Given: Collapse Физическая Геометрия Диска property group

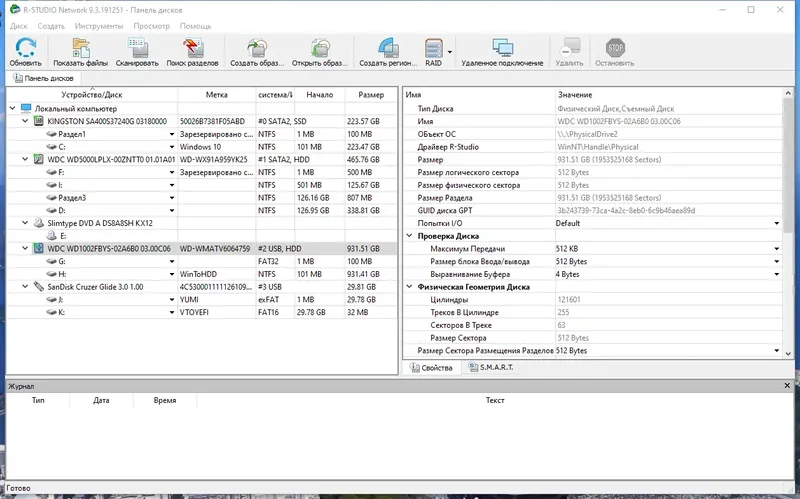Looking at the screenshot, I should pyautogui.click(x=409, y=287).
